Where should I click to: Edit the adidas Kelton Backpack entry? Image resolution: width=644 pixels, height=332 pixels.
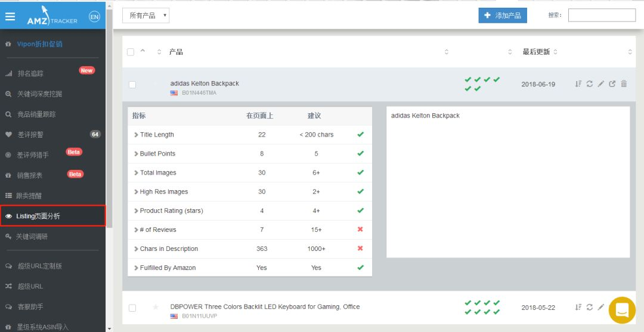[601, 83]
